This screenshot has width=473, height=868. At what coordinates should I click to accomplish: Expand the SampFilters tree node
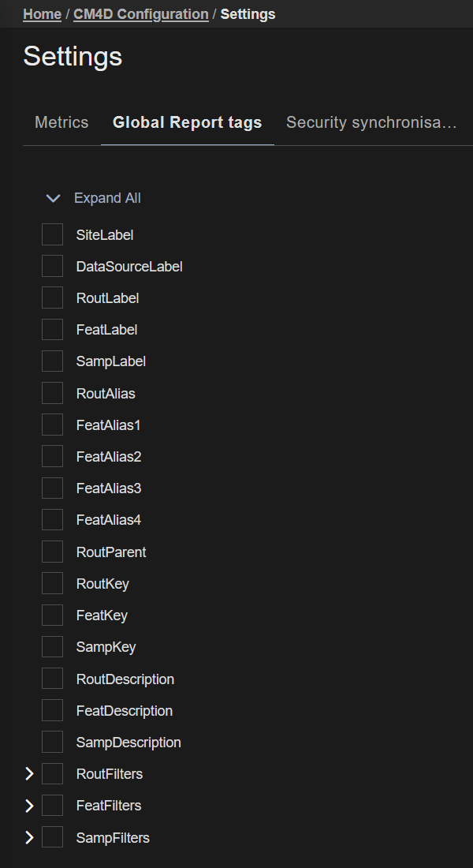[x=29, y=837]
